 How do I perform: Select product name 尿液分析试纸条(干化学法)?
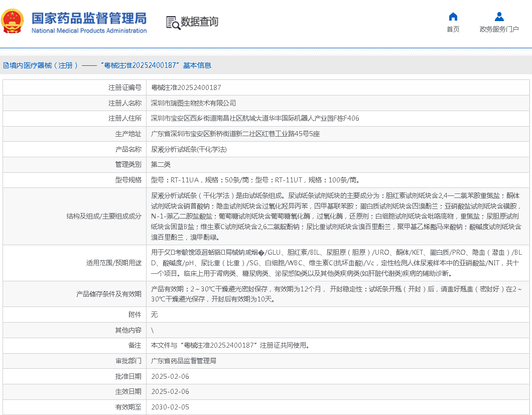189,149
